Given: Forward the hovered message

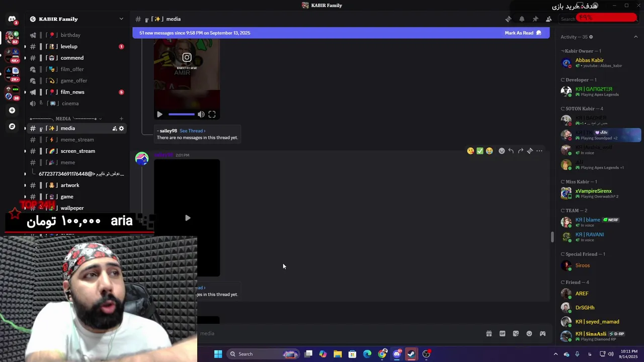Looking at the screenshot, I should (520, 151).
